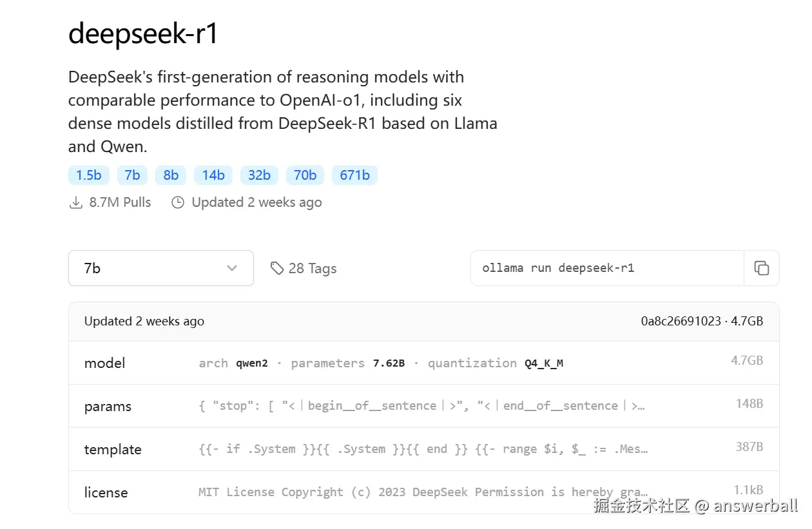Click the tag icon beside 28 Tags
This screenshot has height=529, width=812.
(277, 268)
